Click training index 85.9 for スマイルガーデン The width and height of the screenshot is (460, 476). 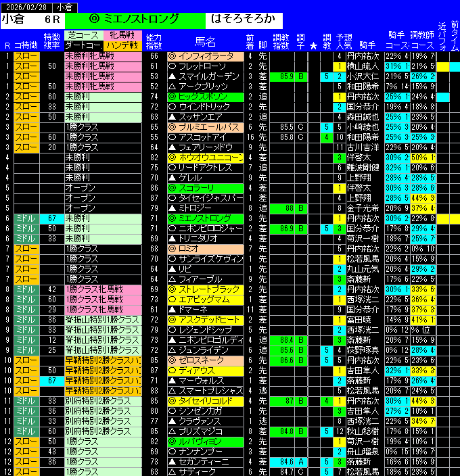click(282, 76)
